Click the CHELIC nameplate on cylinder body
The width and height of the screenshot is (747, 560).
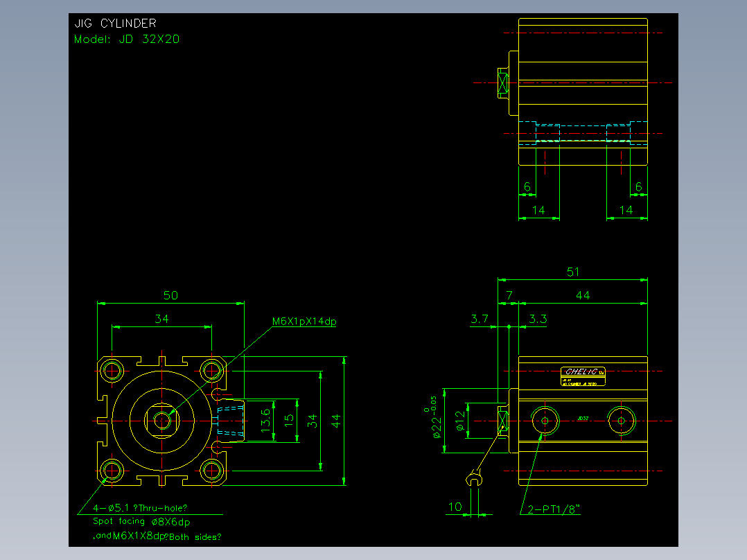tap(583, 376)
